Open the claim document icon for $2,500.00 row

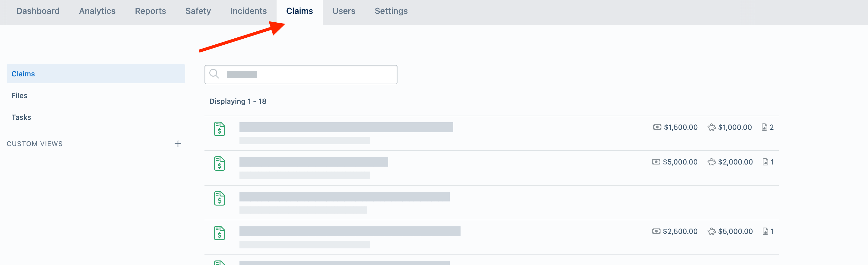point(219,233)
